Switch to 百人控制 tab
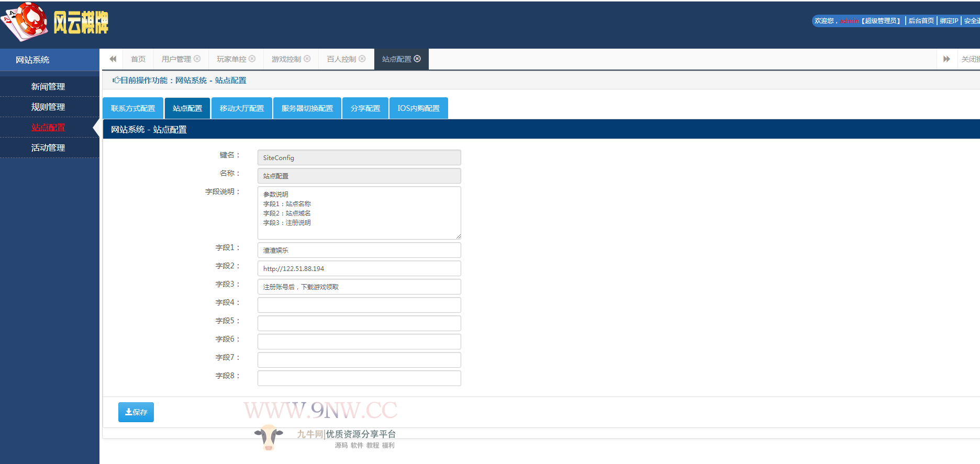The width and height of the screenshot is (980, 464). (x=341, y=59)
